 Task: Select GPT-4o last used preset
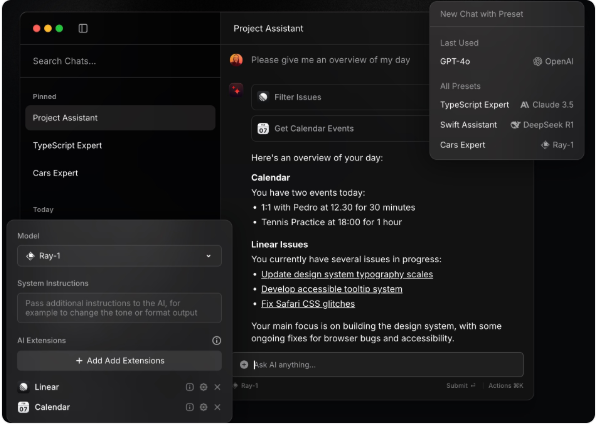507,61
